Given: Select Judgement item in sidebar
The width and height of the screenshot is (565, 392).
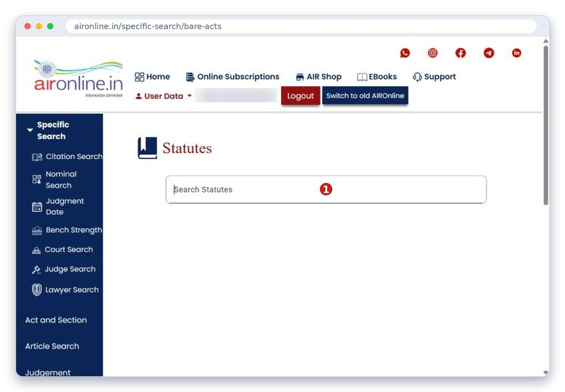Looking at the screenshot, I should pos(48,372).
